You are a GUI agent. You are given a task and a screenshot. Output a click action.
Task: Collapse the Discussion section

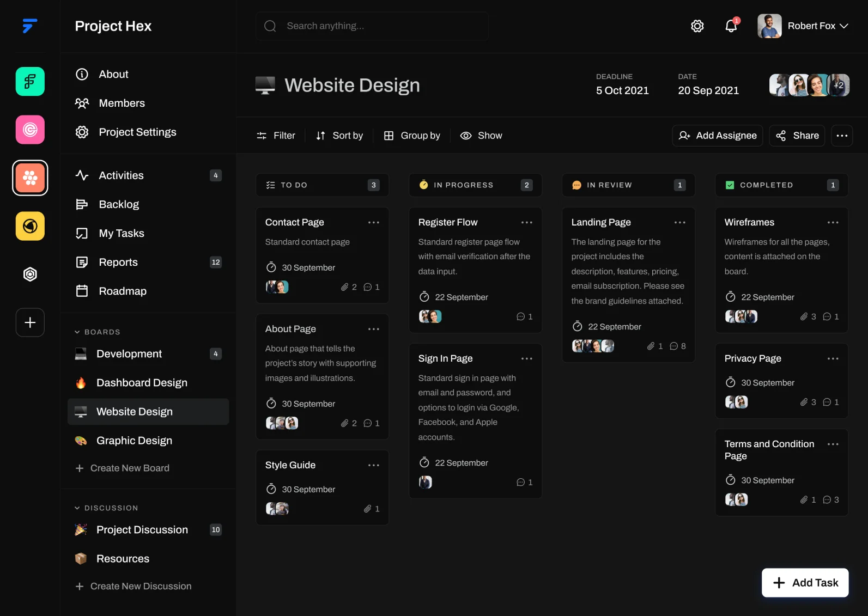point(77,508)
